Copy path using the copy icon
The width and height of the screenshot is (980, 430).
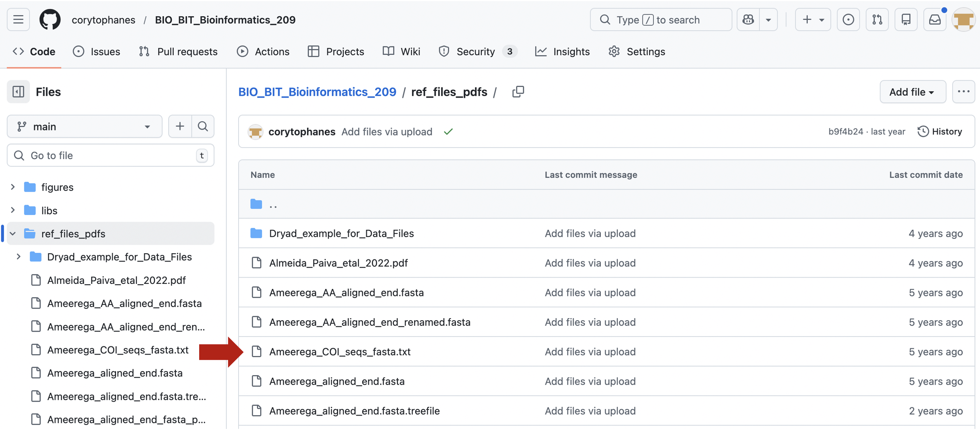click(x=518, y=92)
